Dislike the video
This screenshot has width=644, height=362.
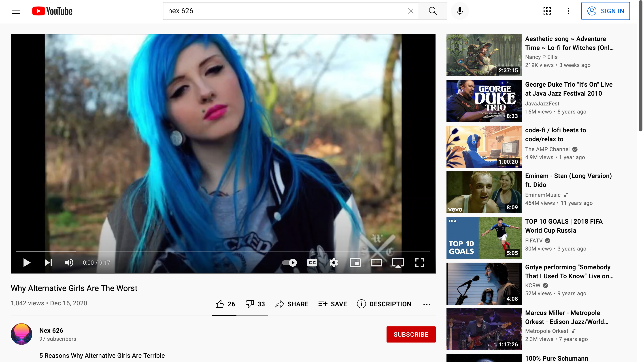(x=255, y=304)
